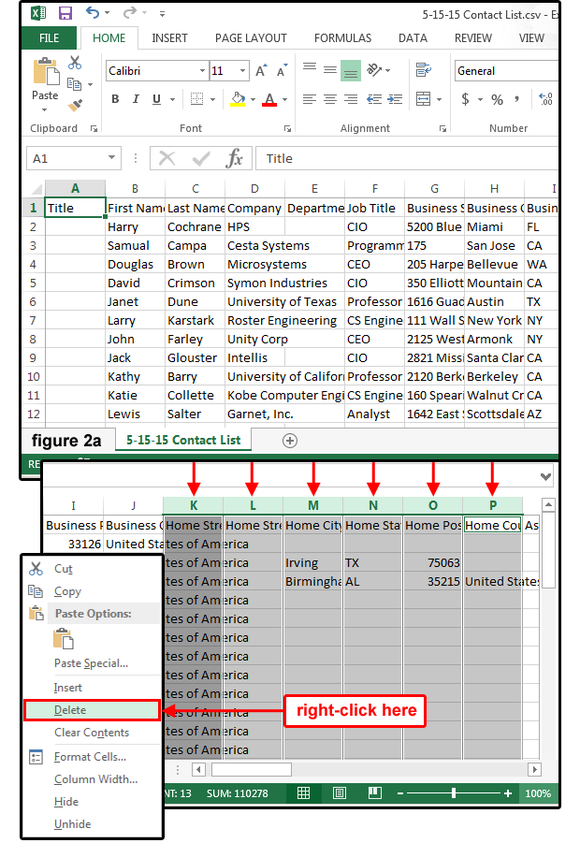
Task: Click the Insert Function fx icon
Action: point(234,159)
